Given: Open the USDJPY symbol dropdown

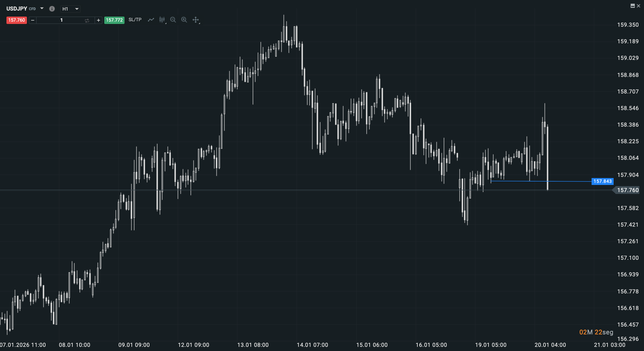Looking at the screenshot, I should 42,8.
